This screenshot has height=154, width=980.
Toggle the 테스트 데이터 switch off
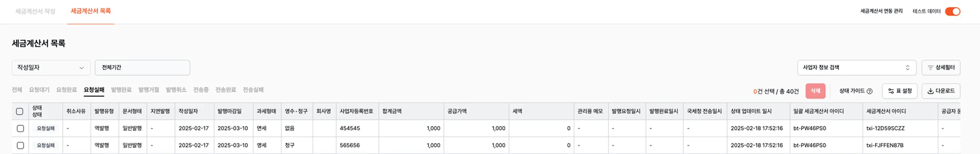(952, 11)
